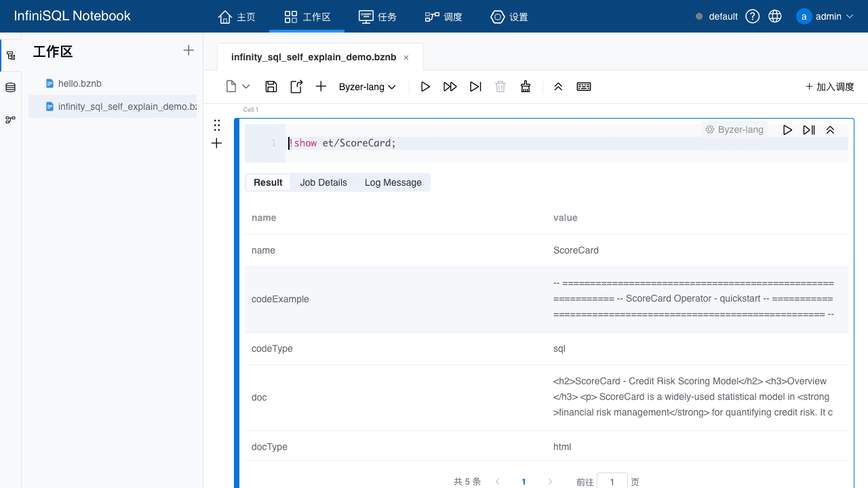Click the cell's Byzer-lang language badge

[734, 129]
